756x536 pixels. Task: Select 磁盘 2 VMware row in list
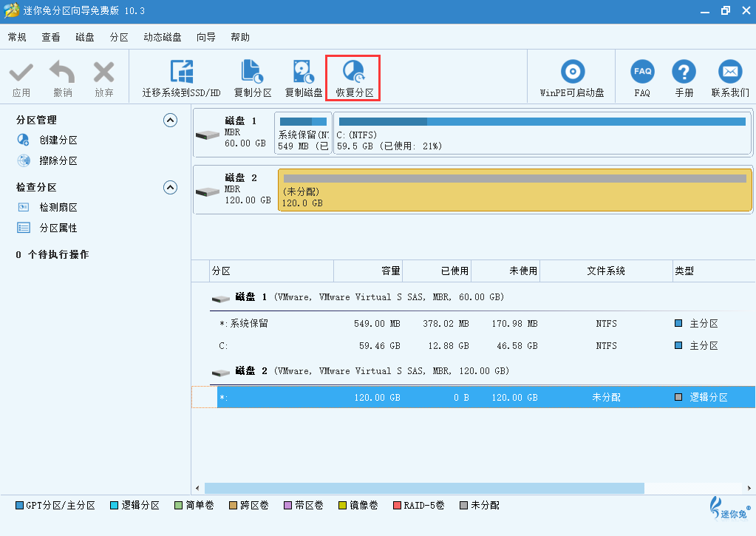361,371
